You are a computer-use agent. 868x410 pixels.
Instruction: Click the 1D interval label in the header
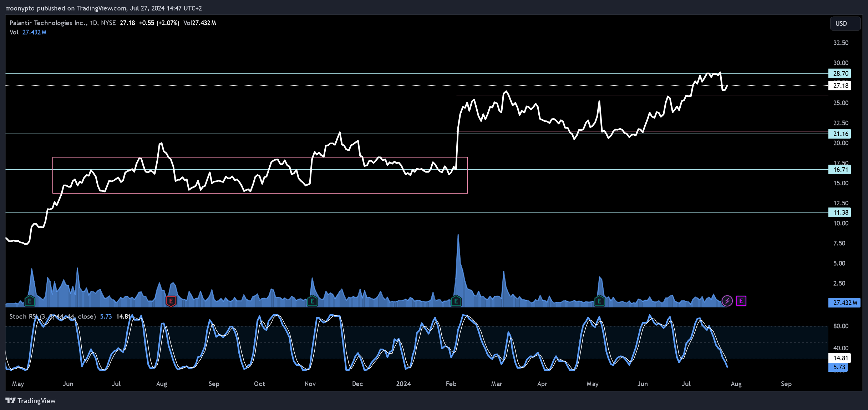click(93, 23)
